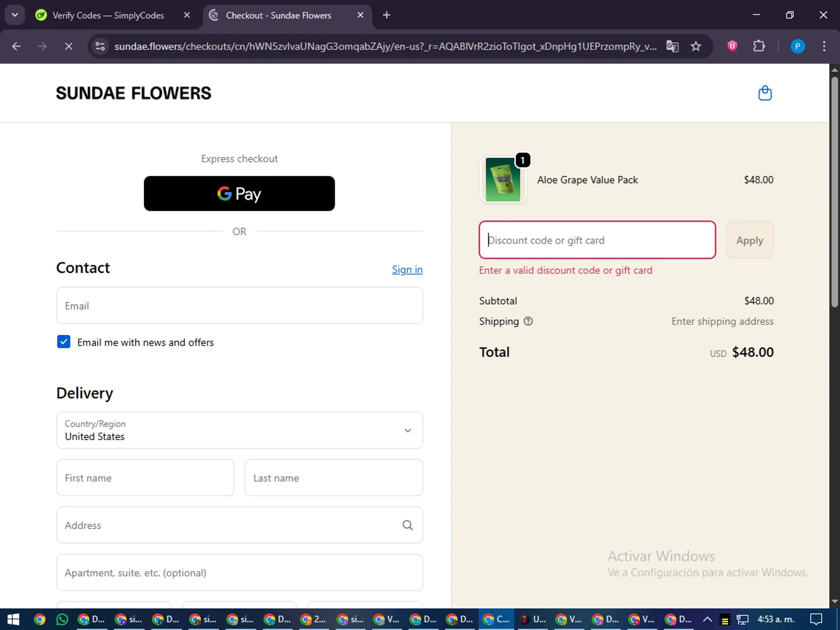Close the Checkout - Sundae Flowers tab

(x=360, y=15)
